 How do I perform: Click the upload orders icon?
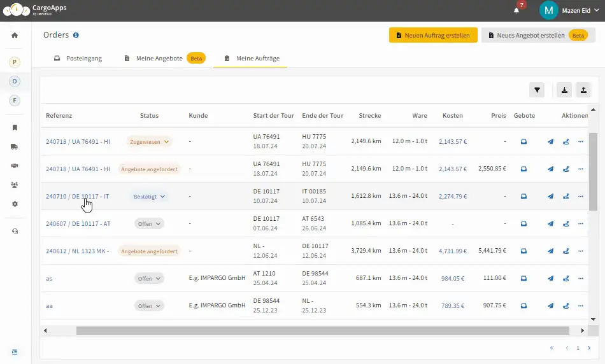tap(584, 90)
